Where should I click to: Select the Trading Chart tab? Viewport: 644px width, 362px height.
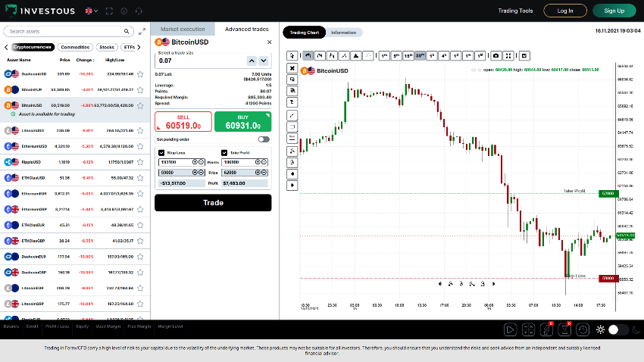tap(305, 33)
